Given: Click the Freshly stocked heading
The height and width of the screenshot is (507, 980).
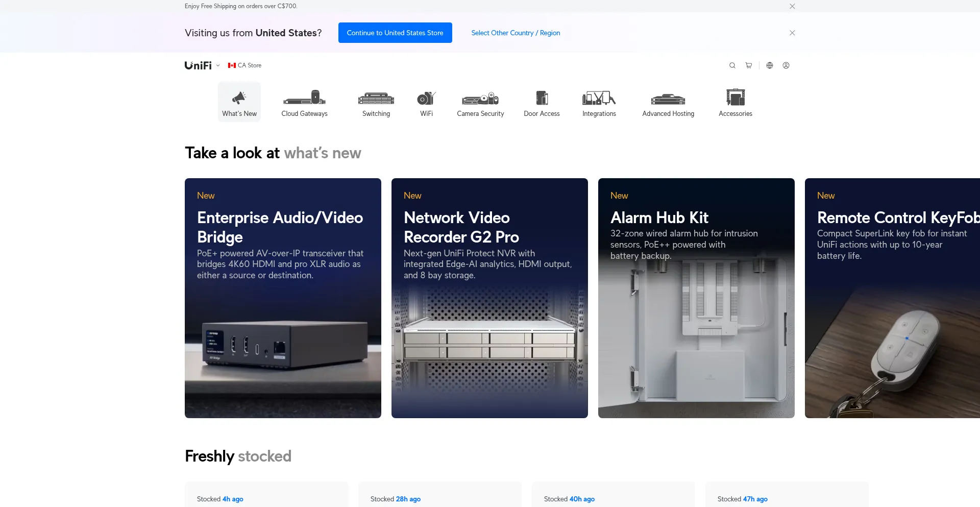Looking at the screenshot, I should 238,456.
